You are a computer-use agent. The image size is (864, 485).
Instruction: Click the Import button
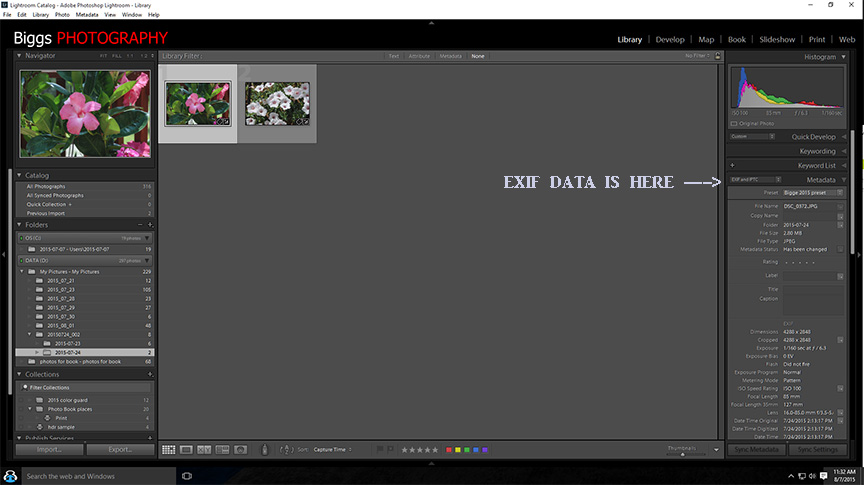[50, 450]
